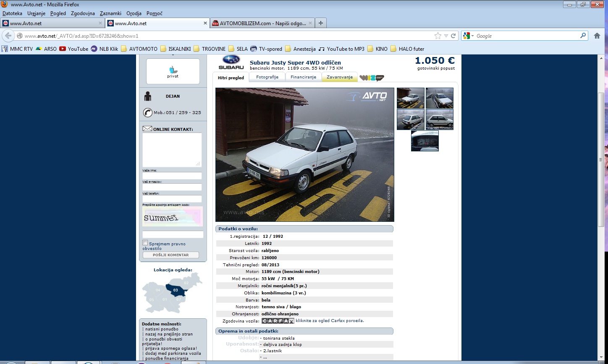Close the active www.Avto.net tab
The width and height of the screenshot is (608, 364).
[x=205, y=23]
